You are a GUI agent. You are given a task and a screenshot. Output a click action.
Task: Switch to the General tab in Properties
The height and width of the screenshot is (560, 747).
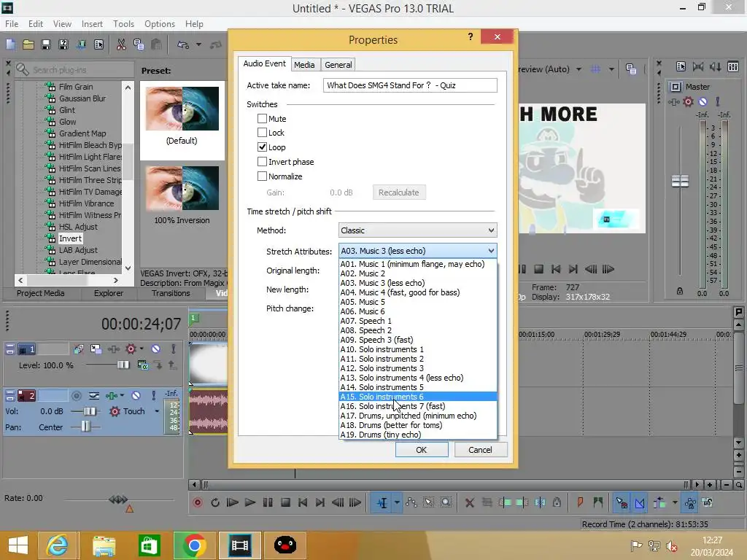338,65
